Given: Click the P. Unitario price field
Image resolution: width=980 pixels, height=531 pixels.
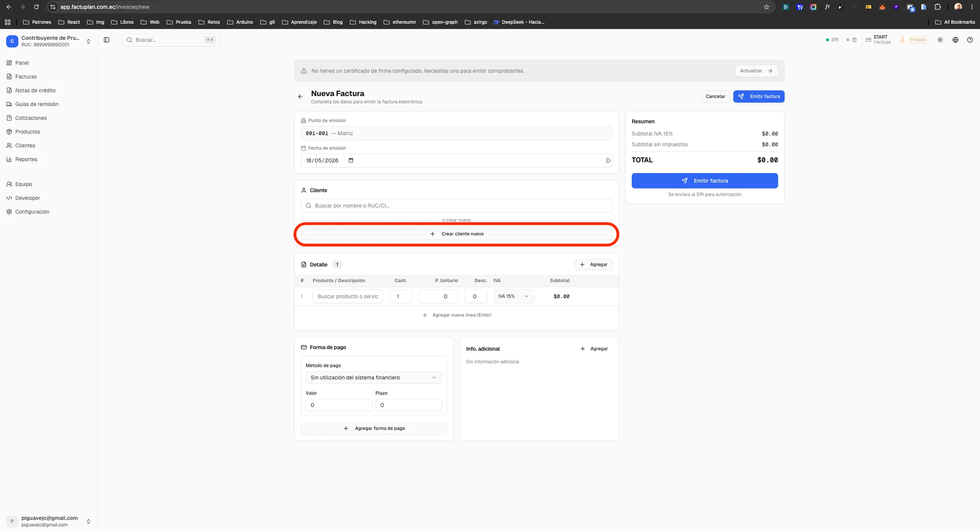Looking at the screenshot, I should tap(438, 296).
